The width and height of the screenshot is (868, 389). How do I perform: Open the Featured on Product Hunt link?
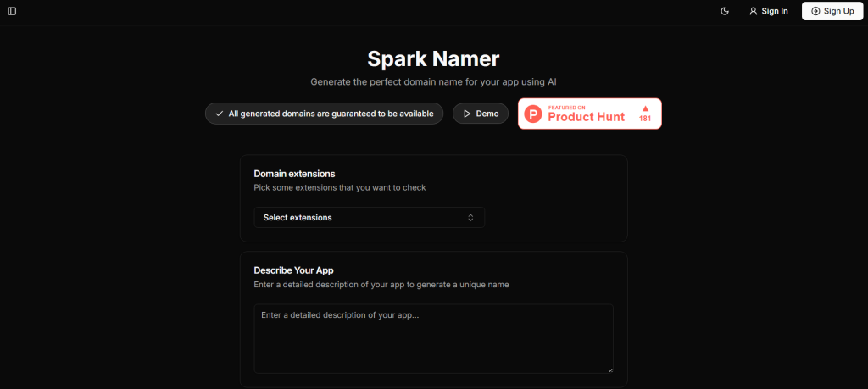(586, 114)
